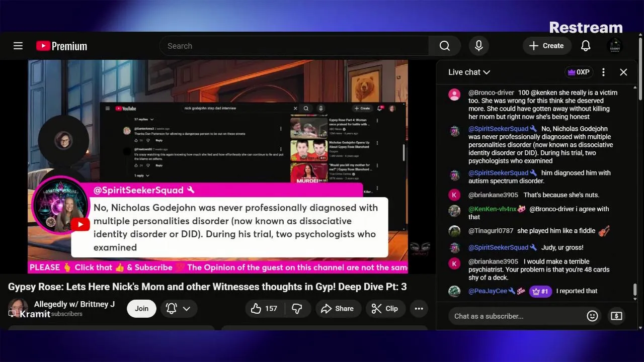Expand the notification preference bell dropdown

click(x=178, y=309)
